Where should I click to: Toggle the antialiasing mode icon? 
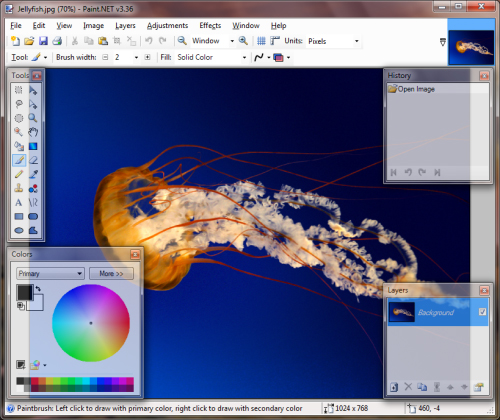coord(259,57)
